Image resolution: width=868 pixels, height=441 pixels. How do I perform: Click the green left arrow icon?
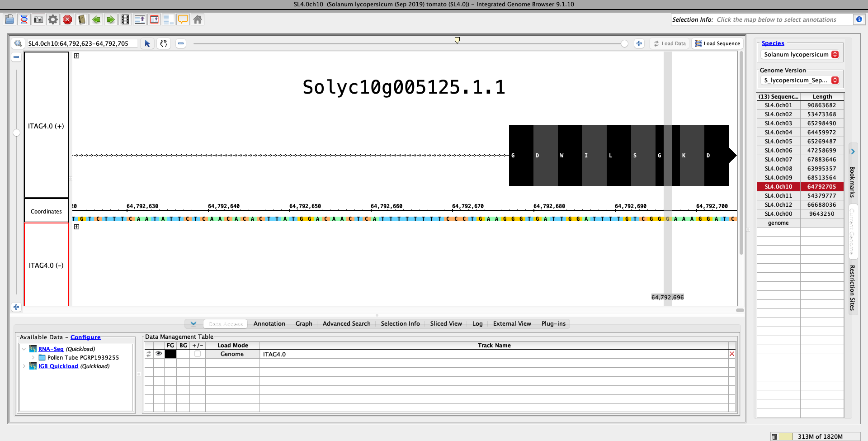[x=96, y=19]
